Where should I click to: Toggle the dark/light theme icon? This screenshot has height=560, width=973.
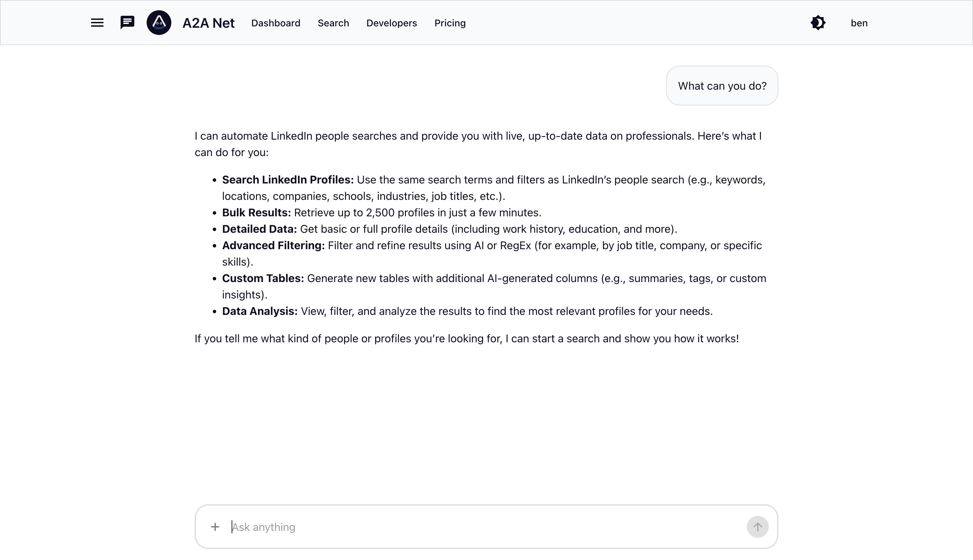click(818, 23)
